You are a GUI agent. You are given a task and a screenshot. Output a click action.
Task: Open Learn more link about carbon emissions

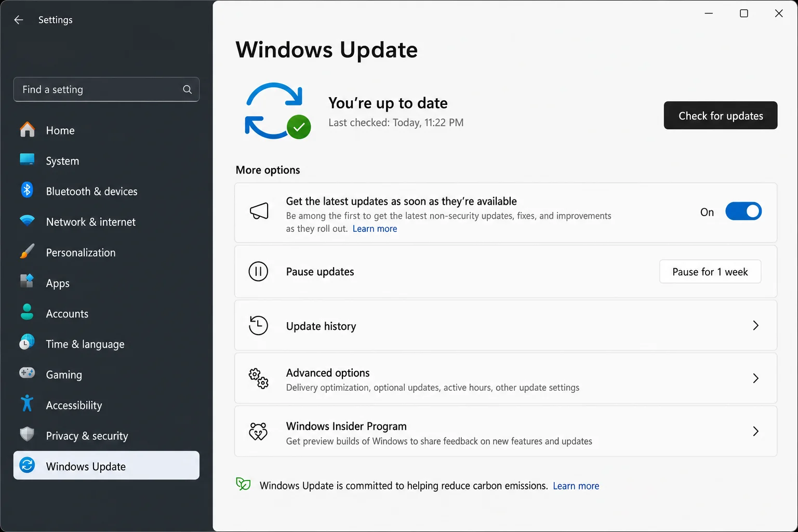point(576,486)
